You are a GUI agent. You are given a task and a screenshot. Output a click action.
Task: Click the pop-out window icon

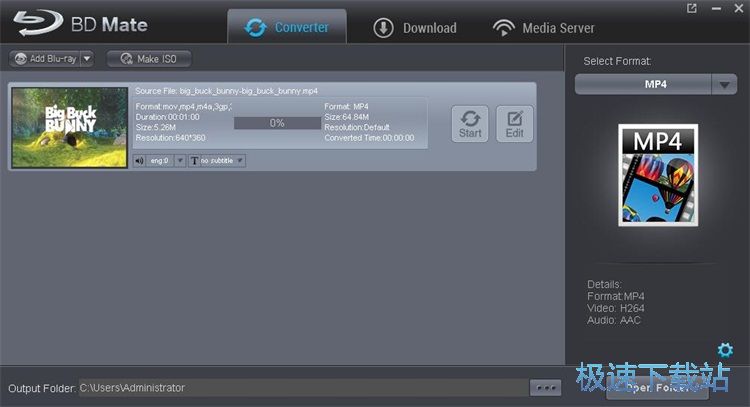pos(692,8)
